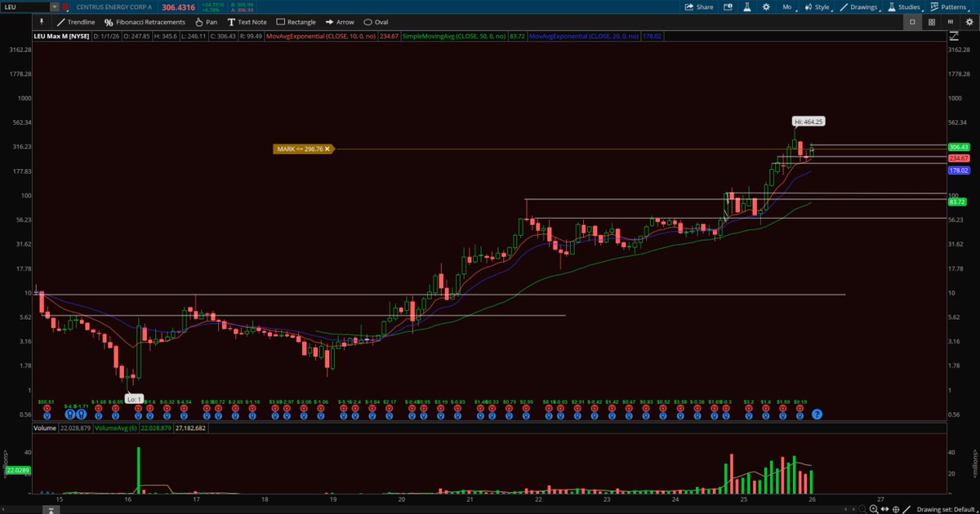Select the Rectangle drawing tool
This screenshot has height=514, width=980.
coord(296,22)
